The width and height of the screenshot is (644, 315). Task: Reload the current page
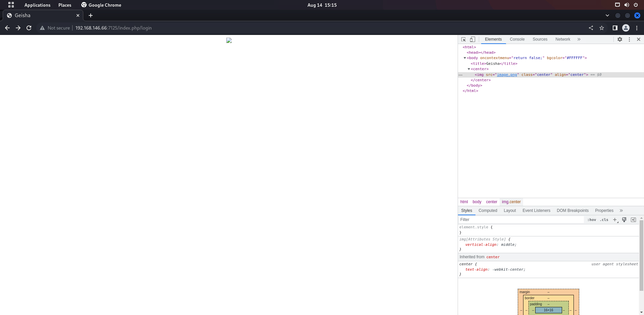[x=29, y=28]
